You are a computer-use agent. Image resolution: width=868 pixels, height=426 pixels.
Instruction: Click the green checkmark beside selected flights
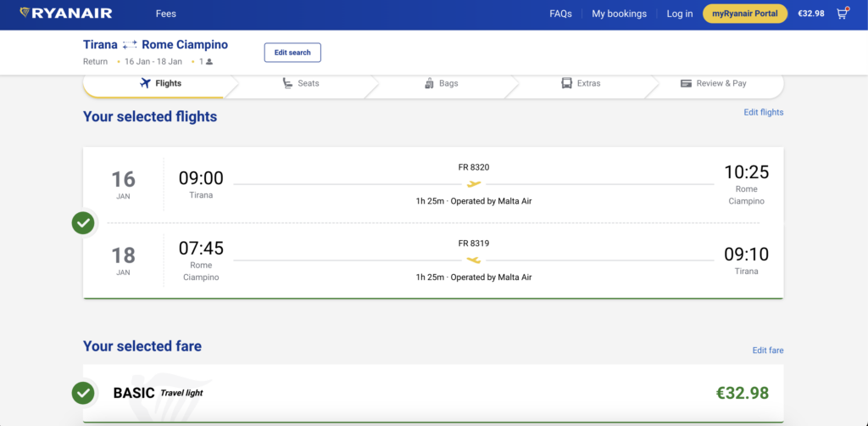click(x=83, y=223)
